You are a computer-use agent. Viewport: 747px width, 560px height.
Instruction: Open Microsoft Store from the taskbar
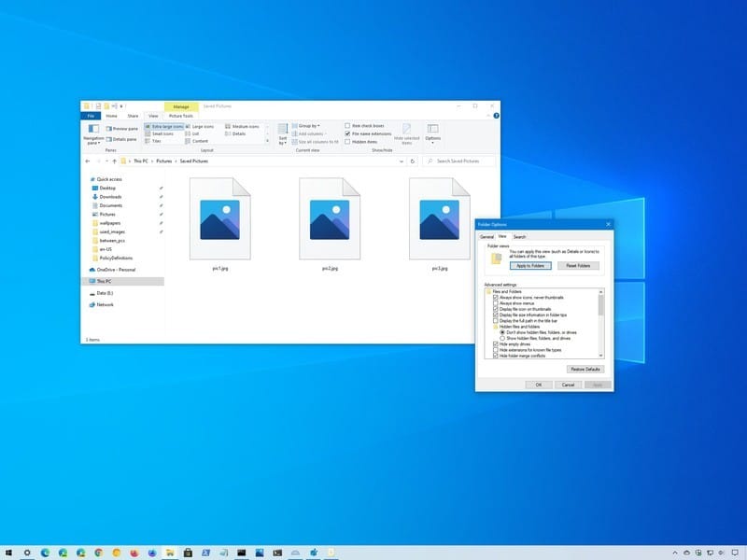[188, 553]
